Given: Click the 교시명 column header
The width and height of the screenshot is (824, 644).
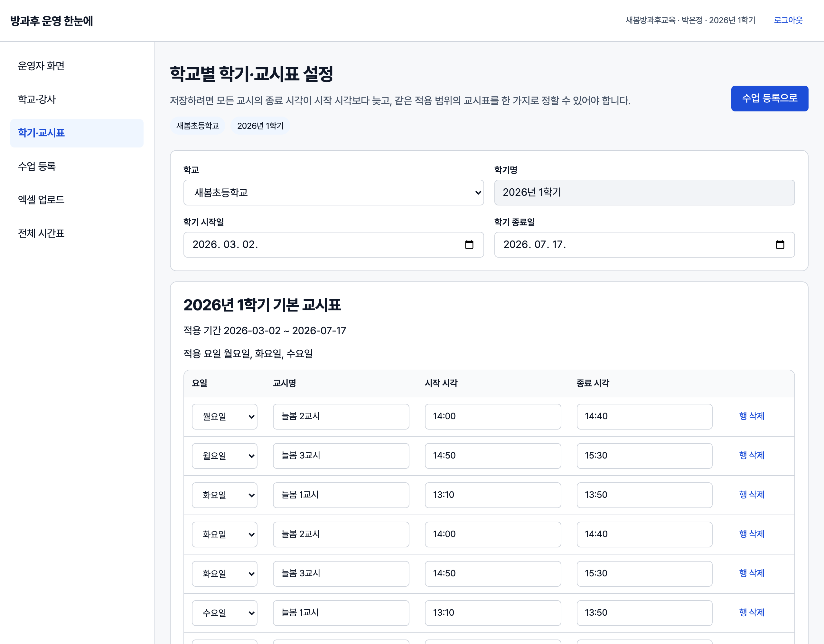Looking at the screenshot, I should [285, 383].
